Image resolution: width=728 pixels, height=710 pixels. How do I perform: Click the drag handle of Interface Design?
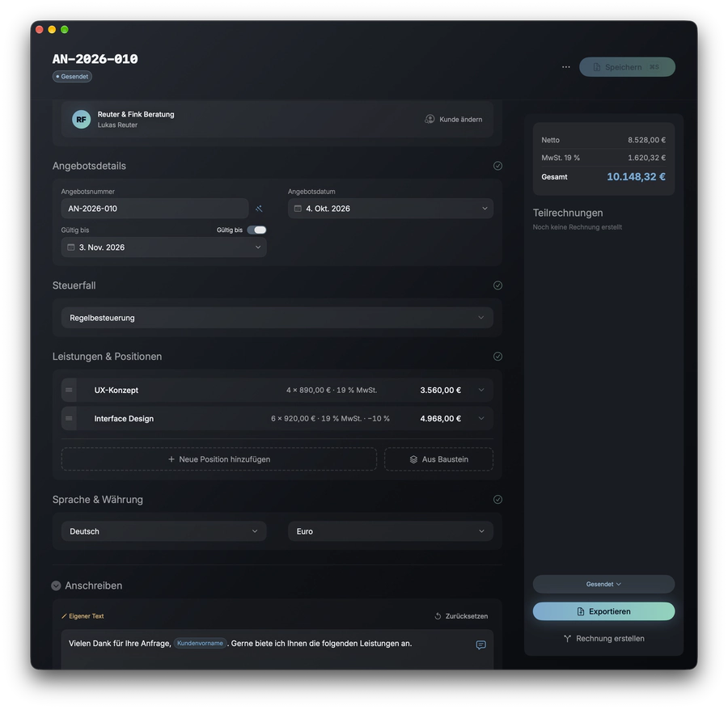pyautogui.click(x=69, y=419)
